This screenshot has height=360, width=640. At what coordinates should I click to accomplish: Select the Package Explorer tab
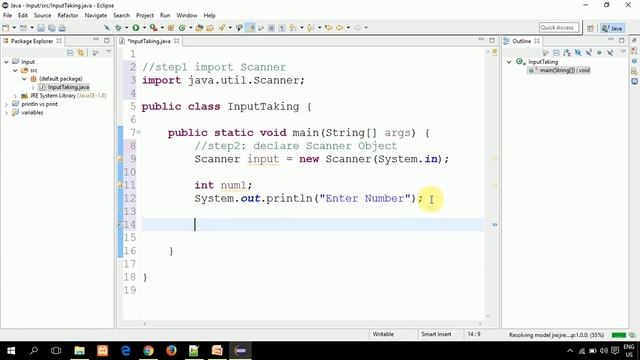pyautogui.click(x=31, y=41)
